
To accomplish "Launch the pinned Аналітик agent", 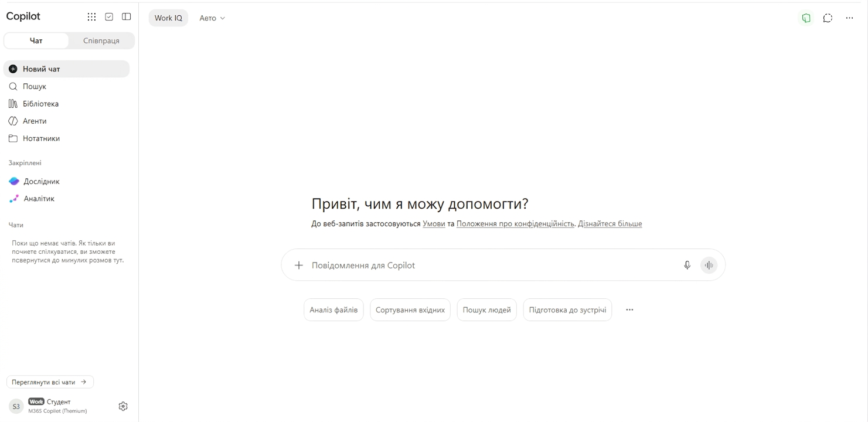I will tap(66, 199).
